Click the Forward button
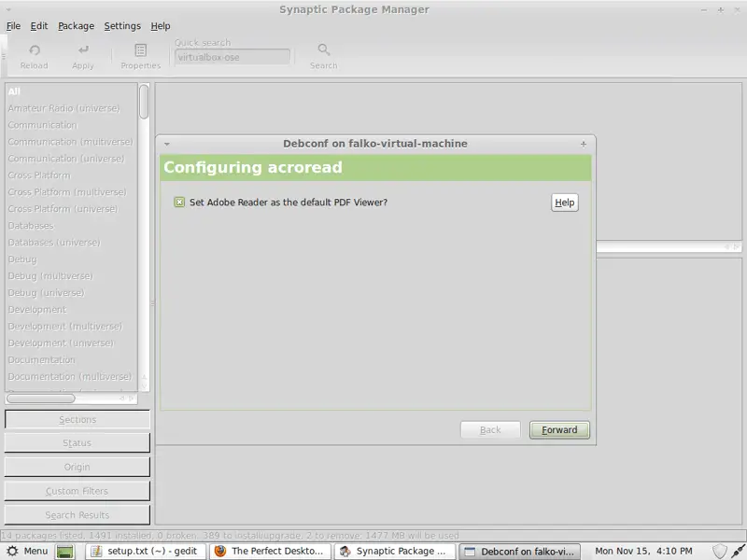Screen dimensions: 747x560 559,430
